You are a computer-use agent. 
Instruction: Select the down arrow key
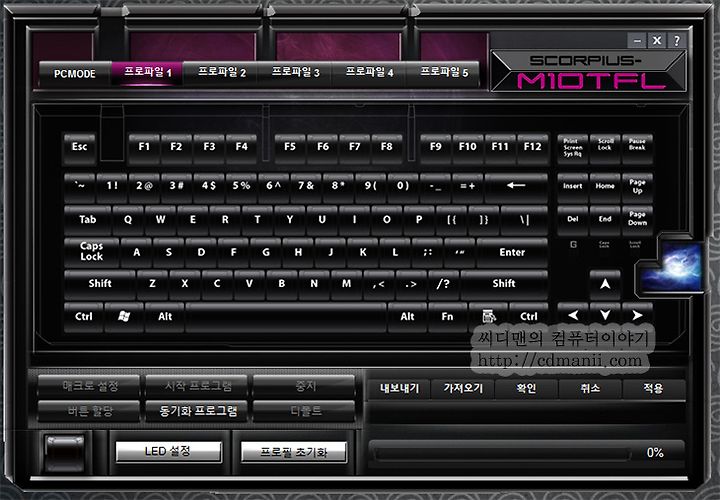pos(605,316)
